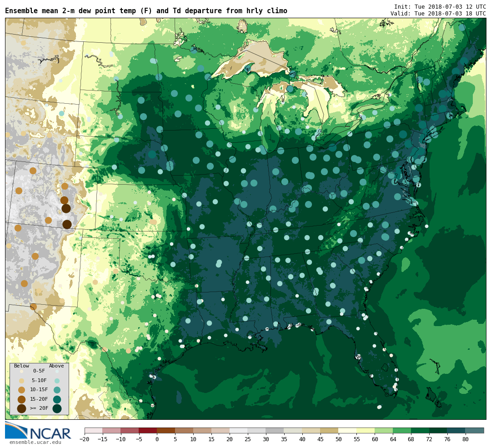The width and height of the screenshot is (491, 448).
Task: Click the Below >= 20F darkest brown circle
Action: pyautogui.click(x=22, y=408)
